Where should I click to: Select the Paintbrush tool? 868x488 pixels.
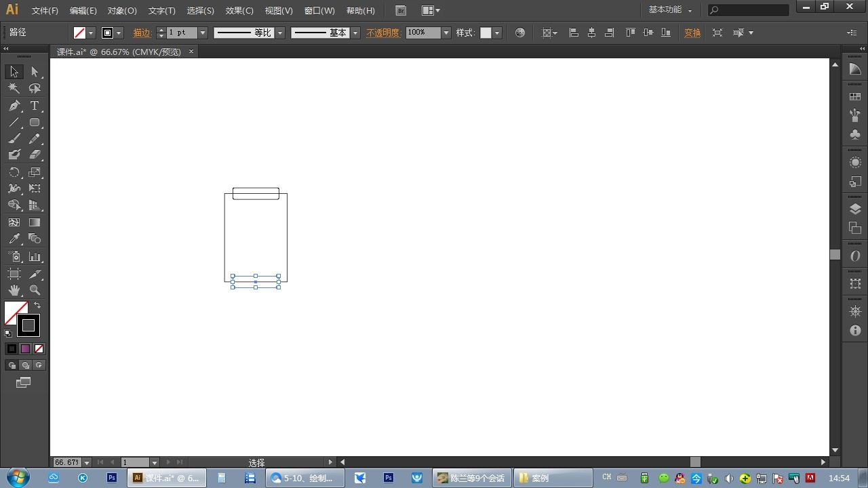click(14, 139)
